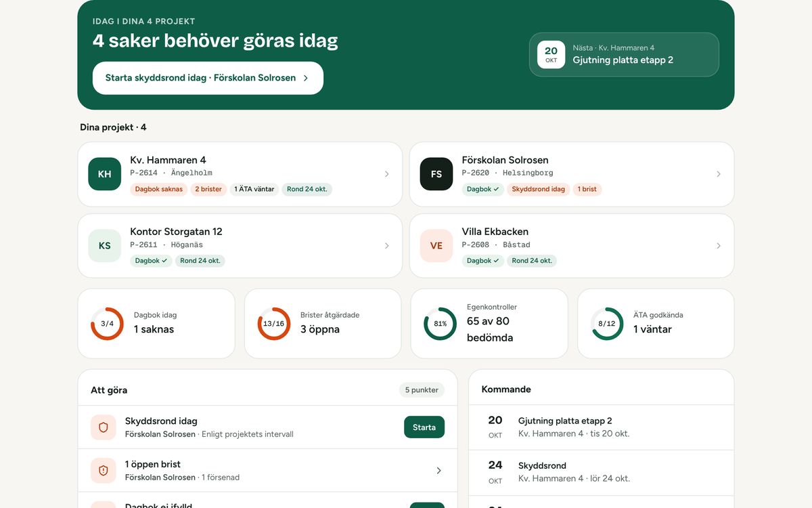The height and width of the screenshot is (508, 812).
Task: Click the 3/4 Dagbok idag progress ring
Action: [107, 324]
